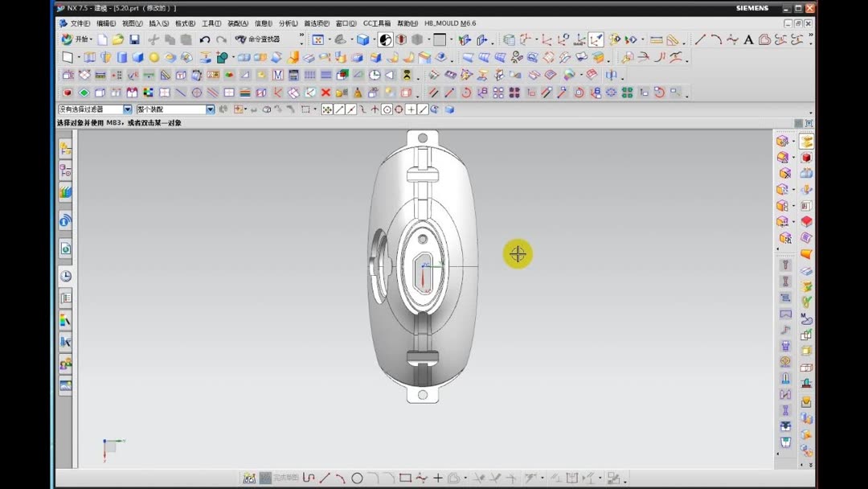Toggle the wireframe display mode icon
The height and width of the screenshot is (489, 868).
pos(417,39)
